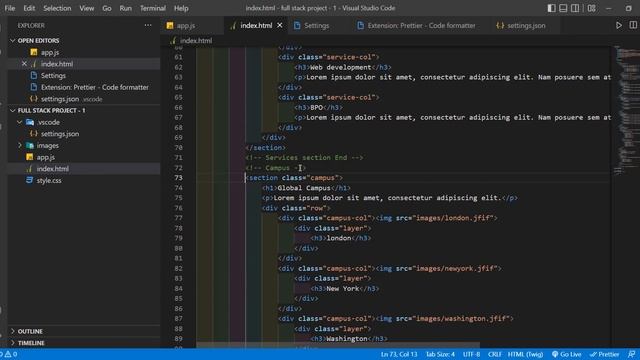640x360 pixels.
Task: Click "images/newyork.jfif" string on line 82
Action: tap(455, 268)
